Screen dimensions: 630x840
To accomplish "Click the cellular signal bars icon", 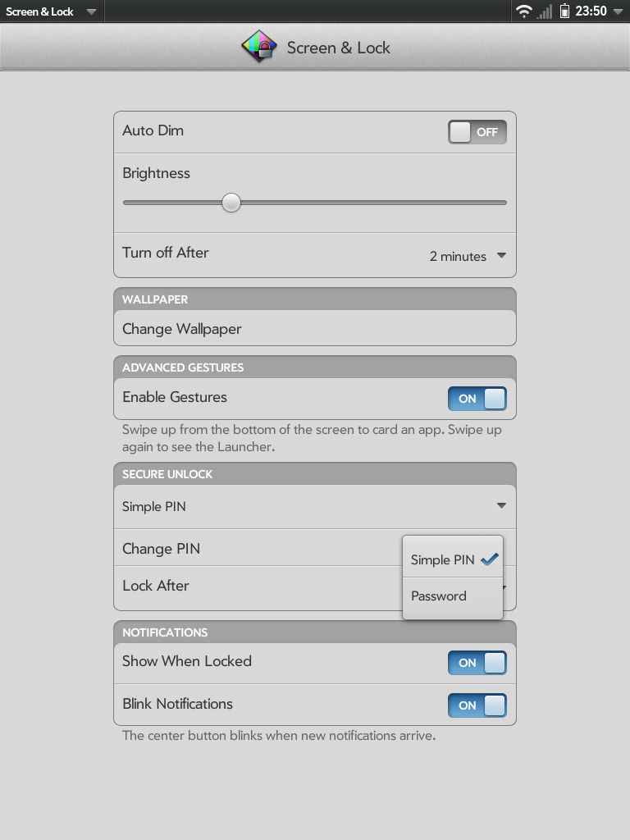I will point(545,11).
